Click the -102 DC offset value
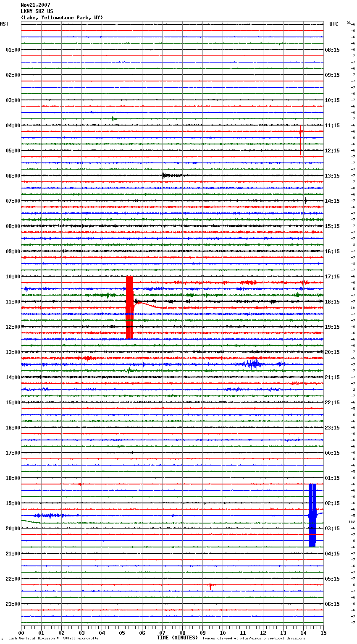This screenshot has height=644, width=357. [351, 522]
